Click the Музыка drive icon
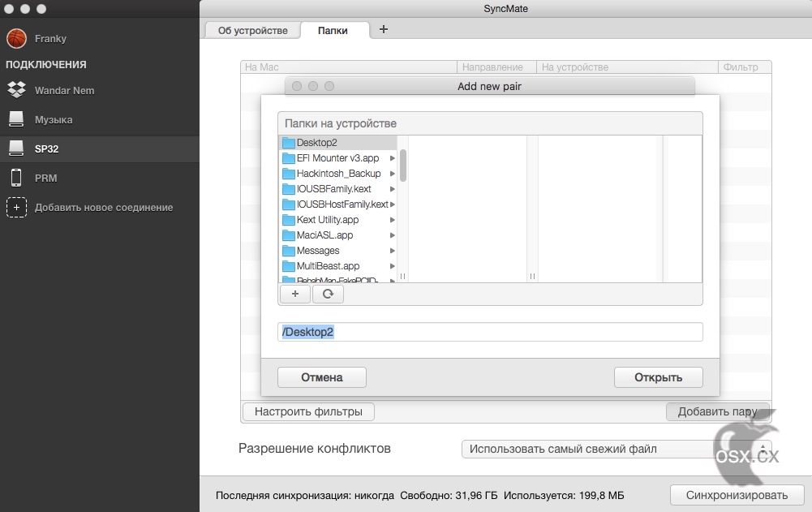The width and height of the screenshot is (812, 512). pyautogui.click(x=16, y=119)
